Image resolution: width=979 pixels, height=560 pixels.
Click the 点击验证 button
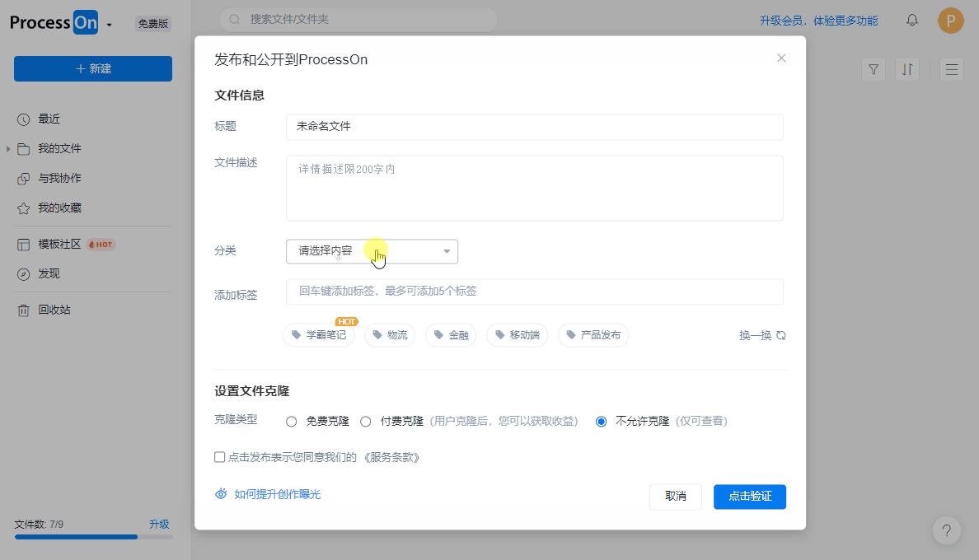pyautogui.click(x=749, y=497)
